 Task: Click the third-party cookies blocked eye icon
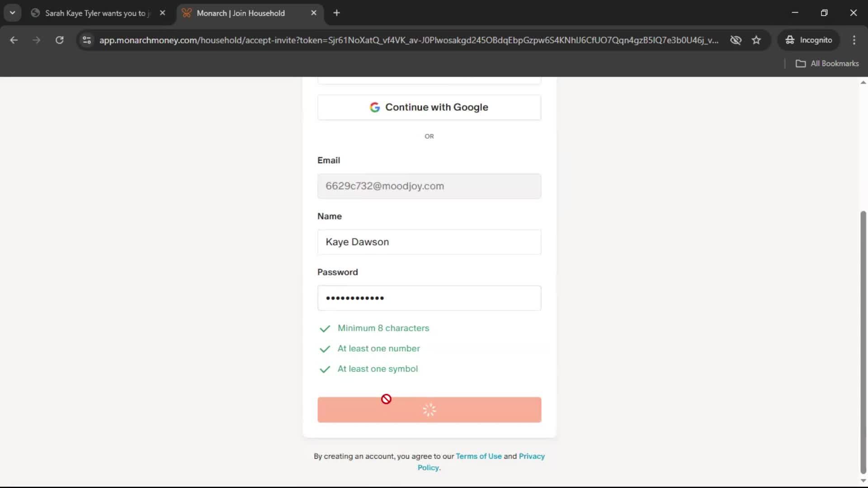click(736, 40)
